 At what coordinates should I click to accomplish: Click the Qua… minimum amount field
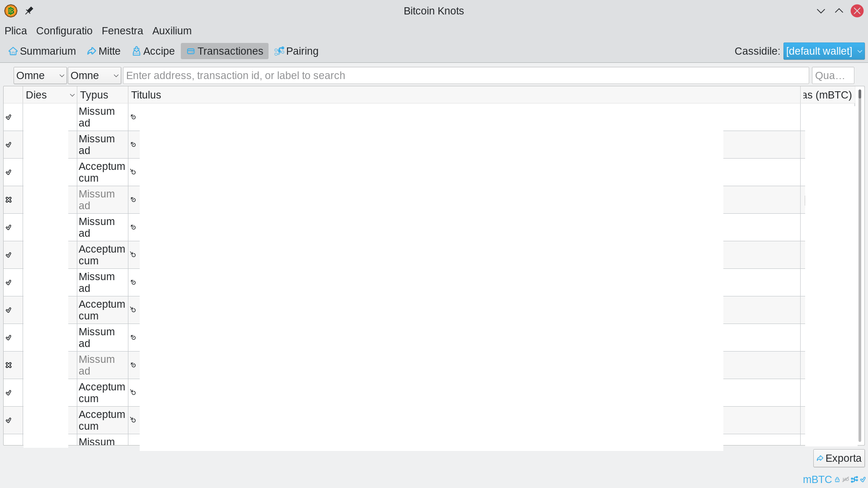pyautogui.click(x=833, y=75)
